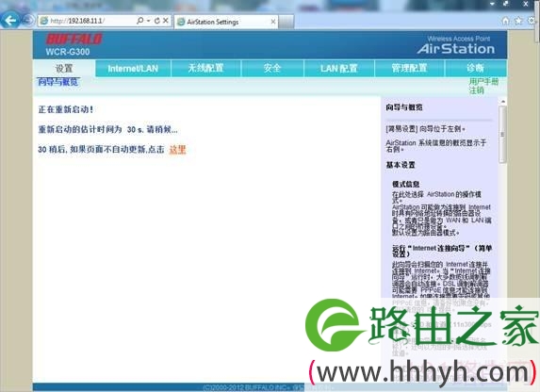Image resolution: width=540 pixels, height=392 pixels.
Task: Switch to the 无线配置 wireless tab
Action: [206, 68]
